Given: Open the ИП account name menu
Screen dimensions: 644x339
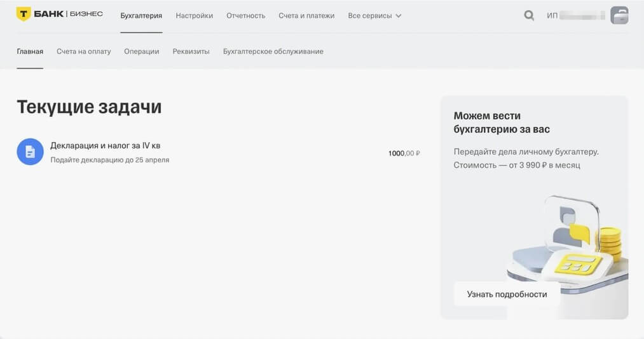Looking at the screenshot, I should coord(574,15).
